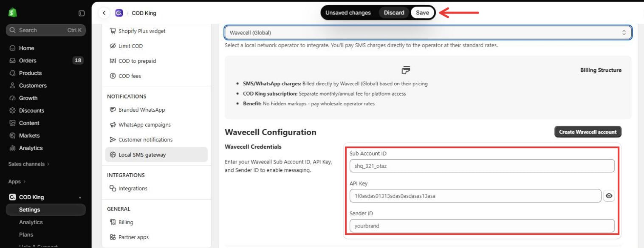Click the COD fees dollar icon
Viewport: 644px width, 248px height.
pyautogui.click(x=113, y=76)
